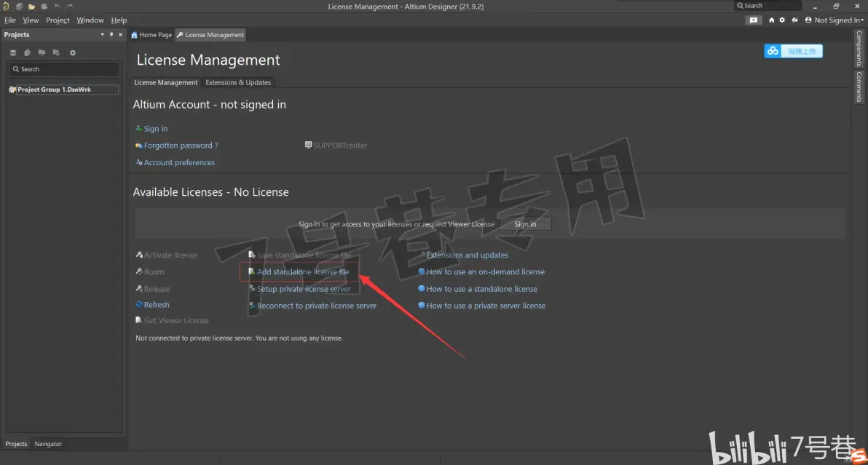The width and height of the screenshot is (868, 465).
Task: Click Add standalone license file link
Action: tap(303, 271)
